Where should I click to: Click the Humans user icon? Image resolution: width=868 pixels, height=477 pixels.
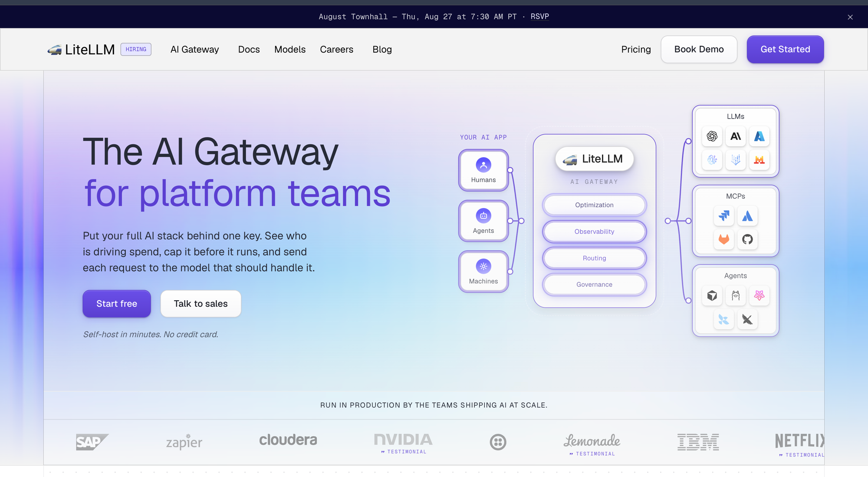[x=483, y=165]
